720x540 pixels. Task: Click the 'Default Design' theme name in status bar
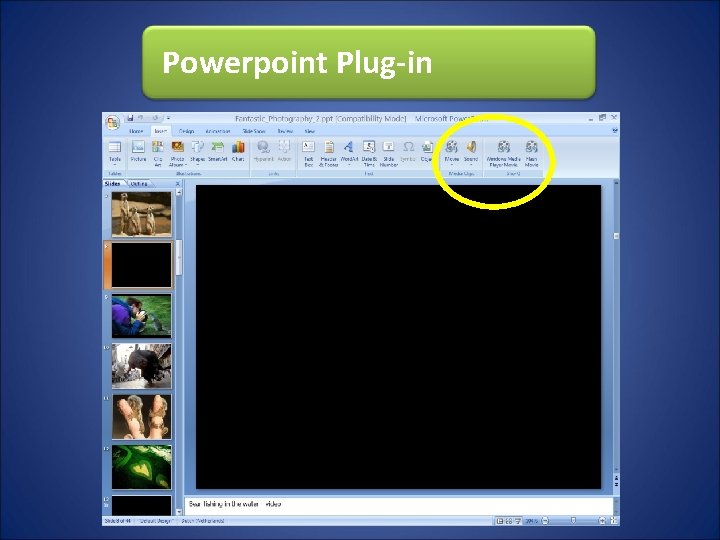click(x=156, y=521)
